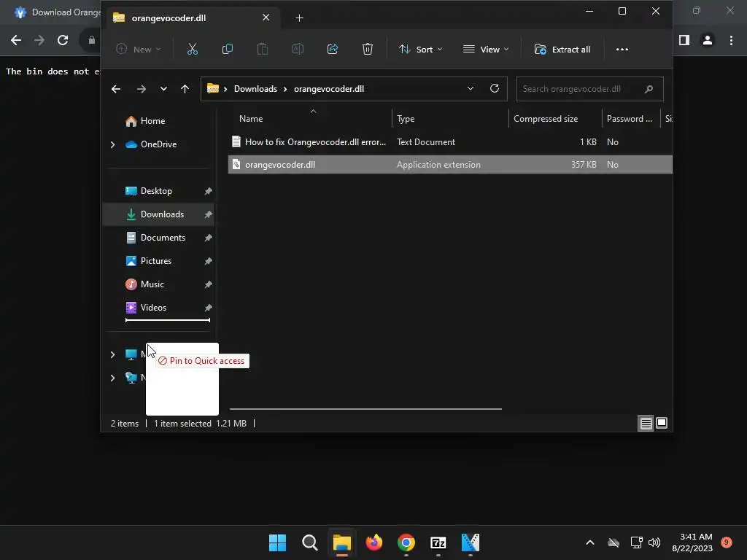Go up one folder level
Screen dimensions: 747x560
pyautogui.click(x=185, y=89)
